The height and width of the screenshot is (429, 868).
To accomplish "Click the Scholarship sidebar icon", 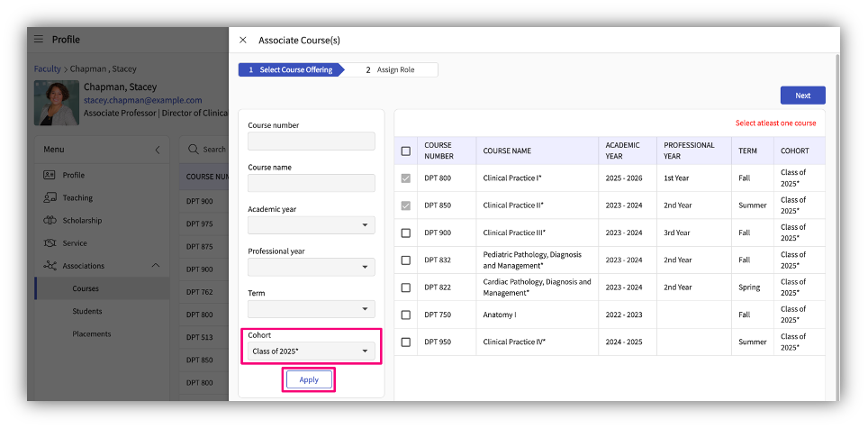I will click(50, 220).
